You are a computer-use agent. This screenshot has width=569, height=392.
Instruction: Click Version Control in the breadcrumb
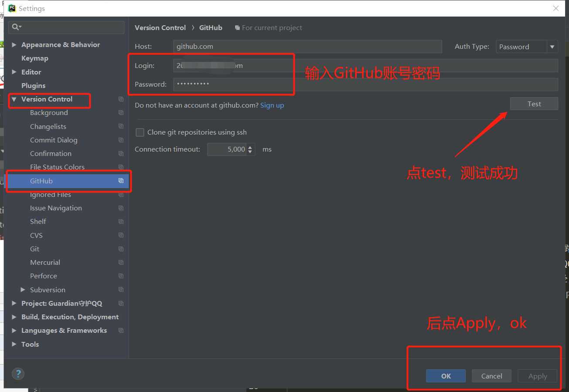coord(160,28)
